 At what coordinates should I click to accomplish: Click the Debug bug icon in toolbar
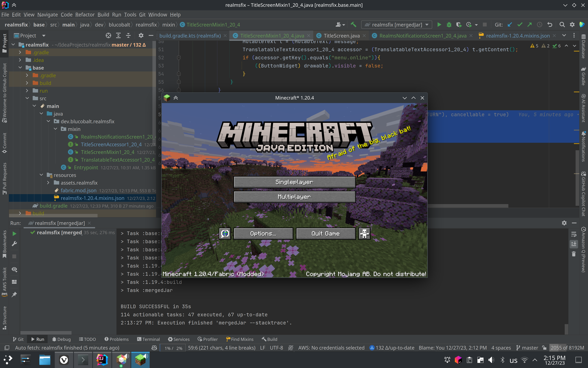pos(449,25)
